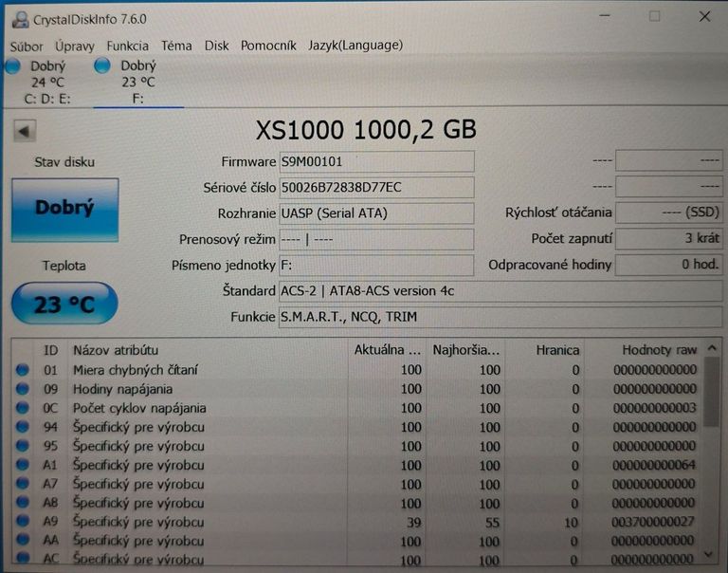Image resolution: width=728 pixels, height=573 pixels.
Task: Sort by Najhoršia column header
Action: [465, 350]
